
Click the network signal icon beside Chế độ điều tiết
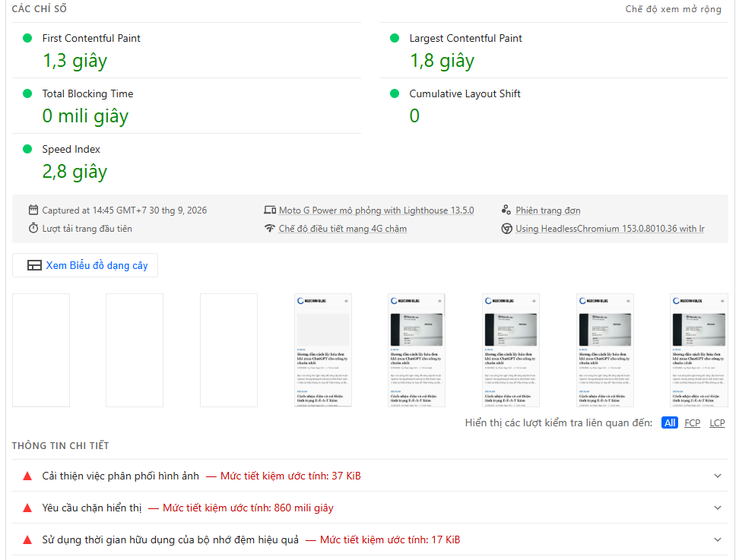(x=270, y=229)
